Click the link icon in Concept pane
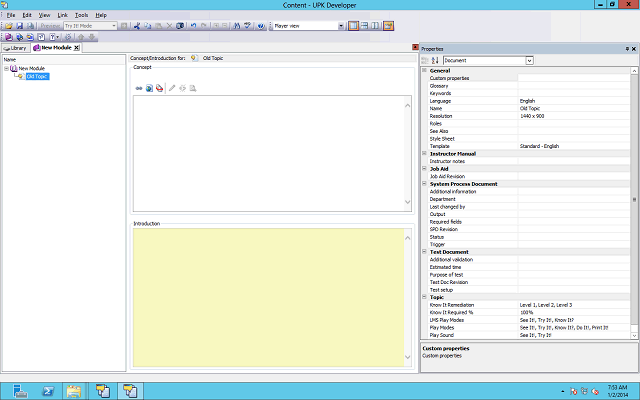The image size is (640, 400). (x=139, y=88)
